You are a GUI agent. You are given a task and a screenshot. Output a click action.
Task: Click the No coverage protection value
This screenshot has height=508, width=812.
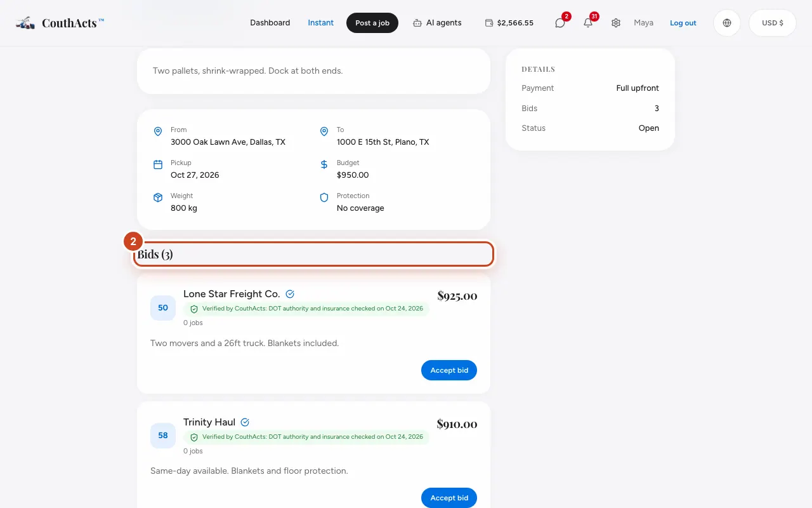pyautogui.click(x=360, y=208)
